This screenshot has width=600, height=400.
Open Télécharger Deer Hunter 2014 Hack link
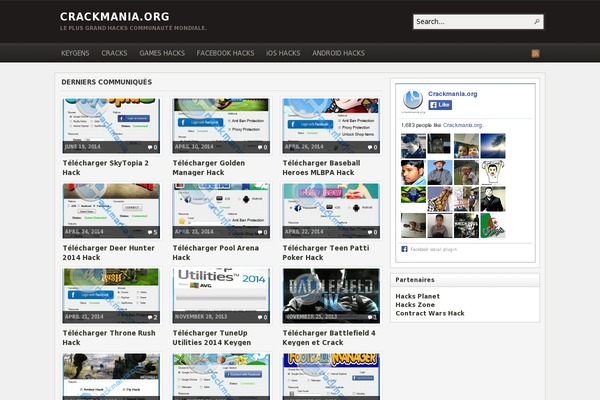109,253
